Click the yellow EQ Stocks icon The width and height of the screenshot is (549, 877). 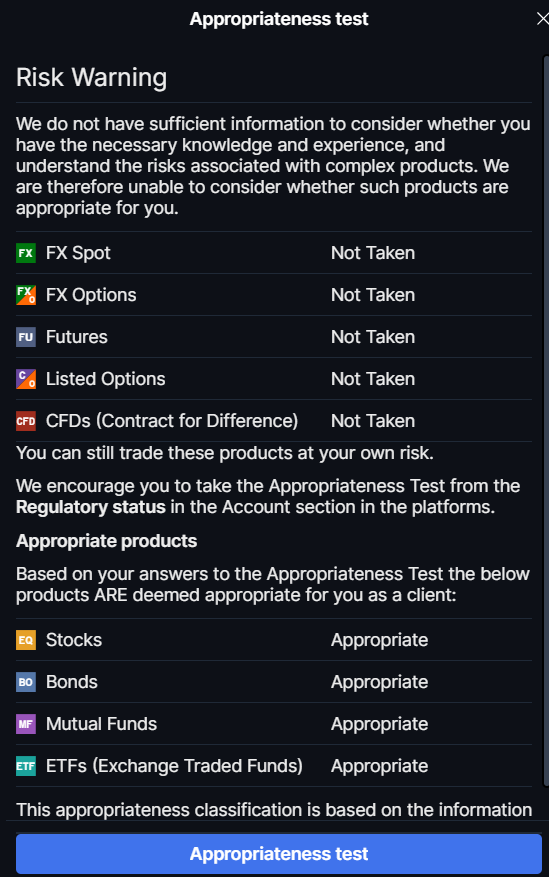[x=26, y=640]
